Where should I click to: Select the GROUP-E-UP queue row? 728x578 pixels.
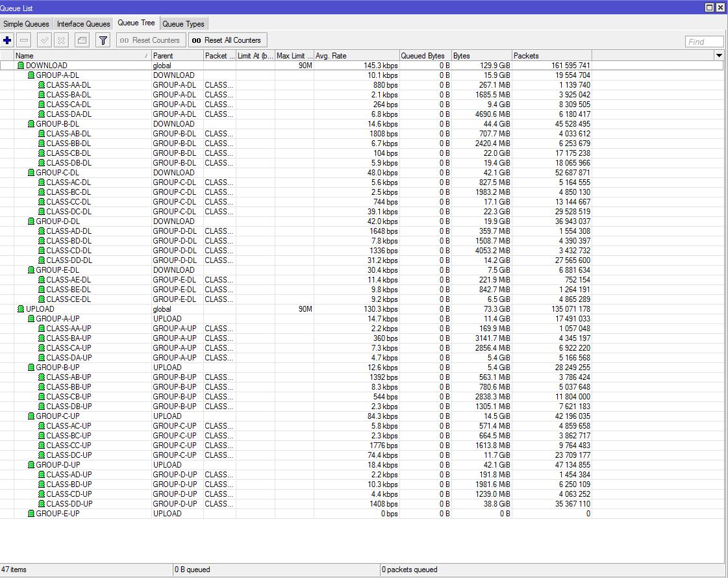(x=57, y=514)
